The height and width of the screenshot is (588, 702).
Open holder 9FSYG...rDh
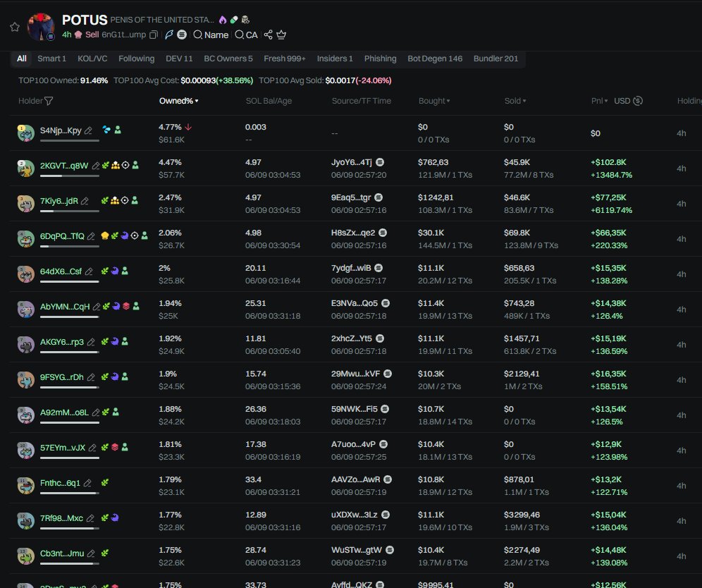pos(62,377)
